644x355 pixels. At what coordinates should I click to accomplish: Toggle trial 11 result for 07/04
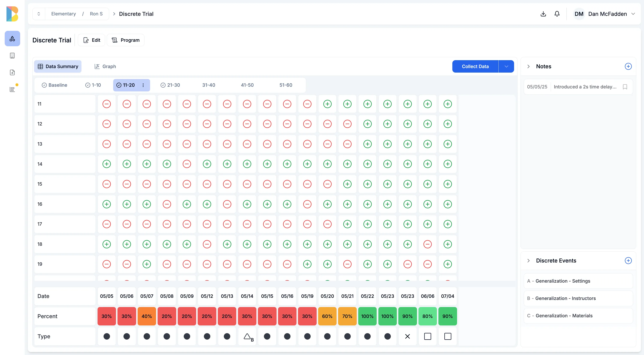(x=447, y=104)
